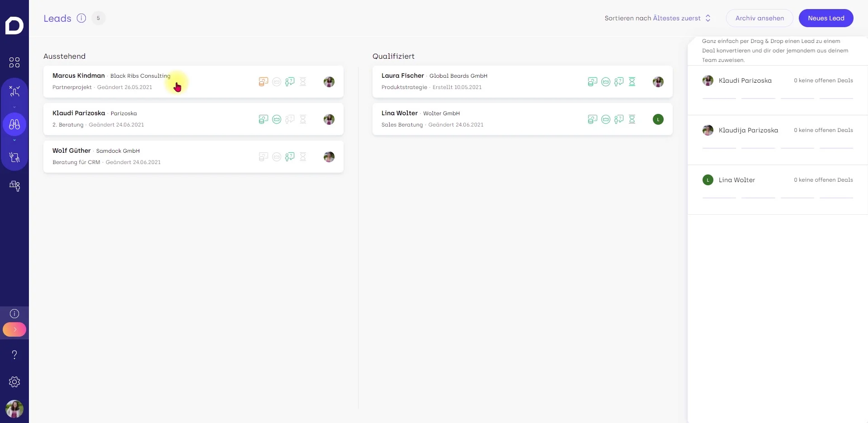Open Wolf Güther lead card
The height and width of the screenshot is (423, 868).
[x=193, y=157]
